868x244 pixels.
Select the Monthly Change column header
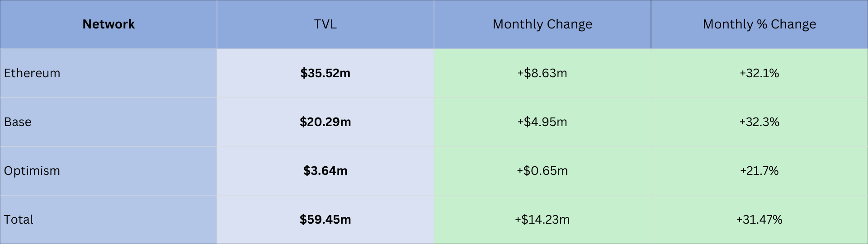coord(542,24)
